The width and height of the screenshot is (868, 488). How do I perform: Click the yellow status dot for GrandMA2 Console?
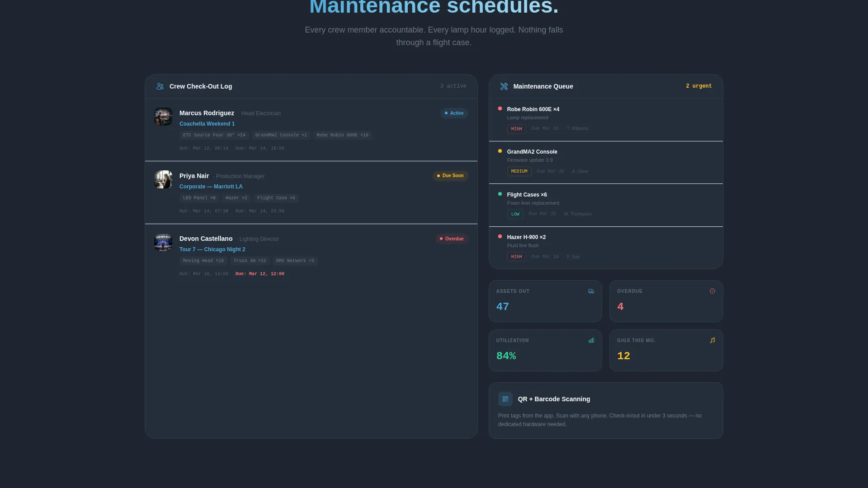(500, 151)
